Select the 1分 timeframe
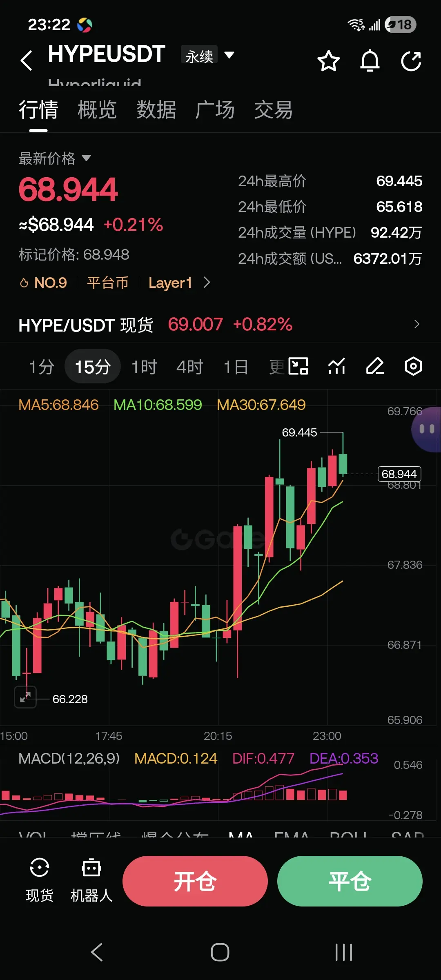The height and width of the screenshot is (980, 441). 41,367
